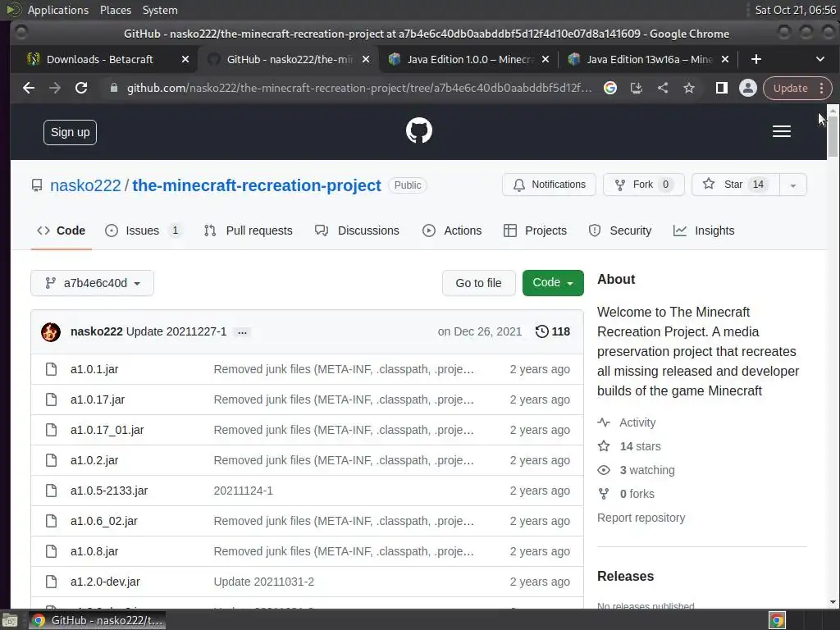Open the Actions tab
The image size is (840, 630).
pyautogui.click(x=452, y=231)
